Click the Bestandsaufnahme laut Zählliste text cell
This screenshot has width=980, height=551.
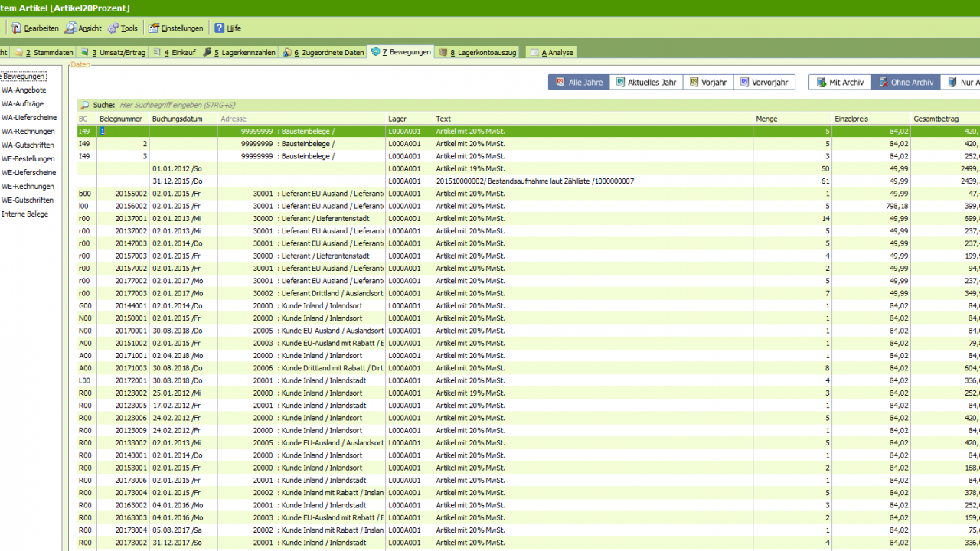(593, 181)
